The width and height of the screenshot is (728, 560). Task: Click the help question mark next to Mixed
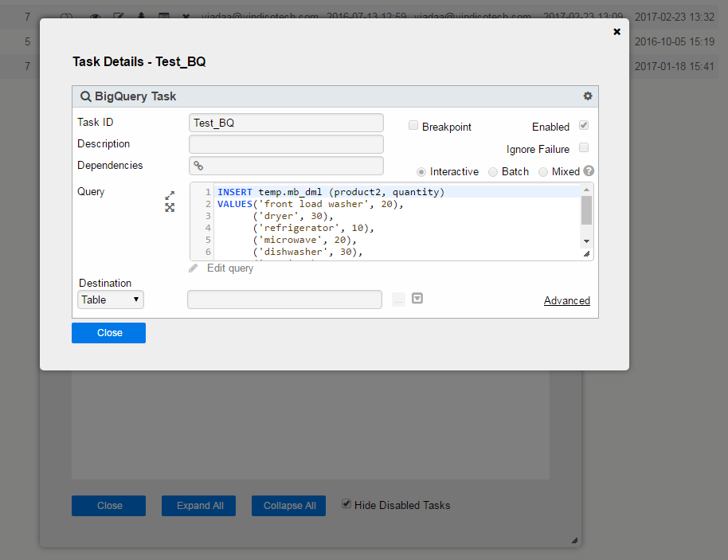click(x=589, y=171)
